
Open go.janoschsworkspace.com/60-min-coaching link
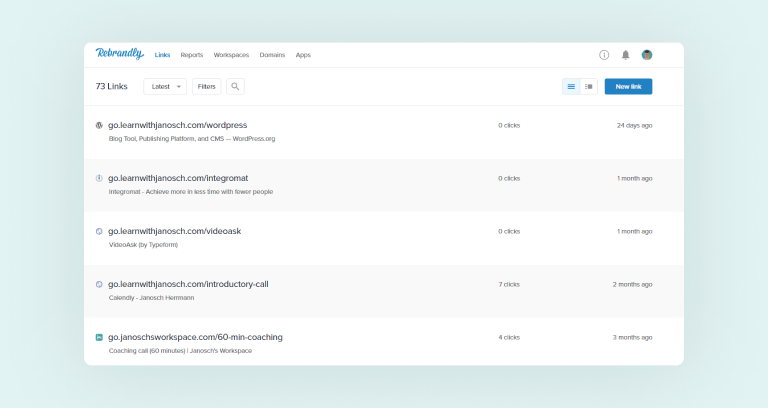tap(195, 337)
